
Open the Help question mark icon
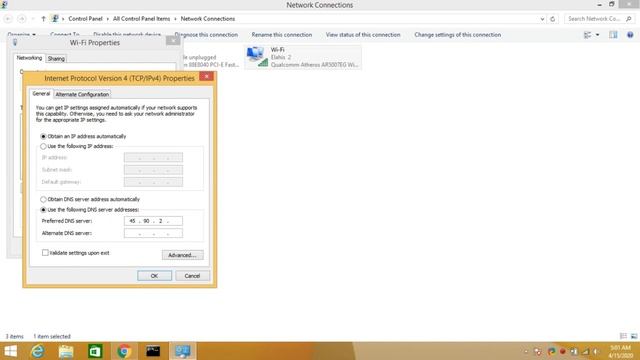(x=630, y=35)
